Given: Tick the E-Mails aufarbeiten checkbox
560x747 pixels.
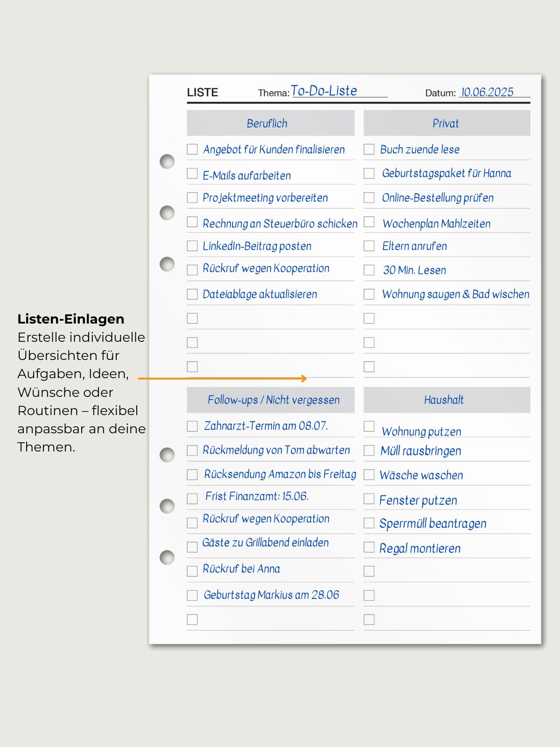Looking at the screenshot, I should click(192, 174).
